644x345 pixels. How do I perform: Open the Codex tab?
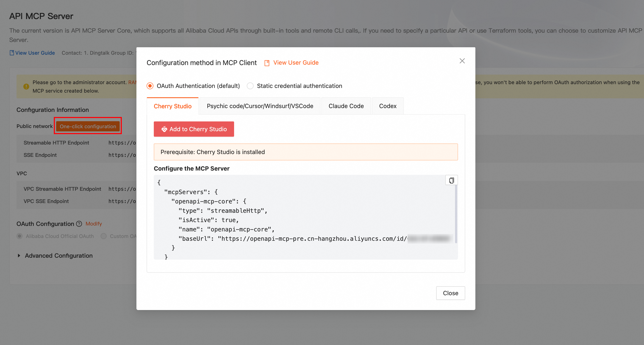(388, 106)
